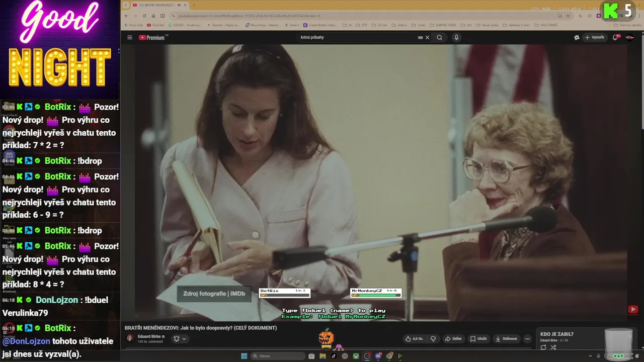
Task: Click DonLojzon username in chat overlay
Action: tap(57, 300)
